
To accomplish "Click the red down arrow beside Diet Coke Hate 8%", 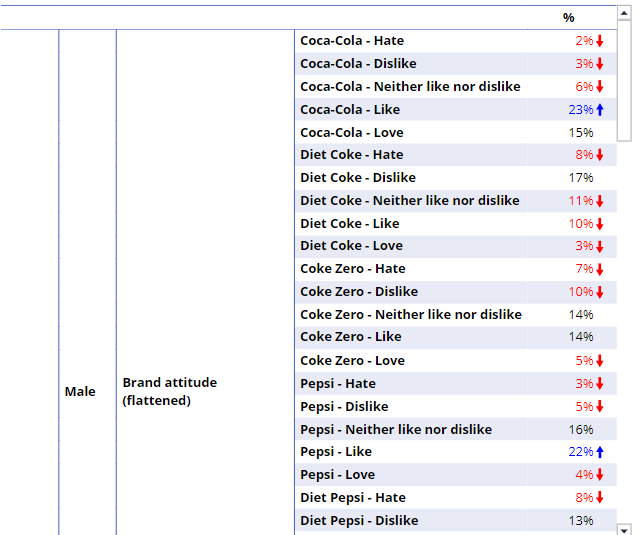I will 600,155.
